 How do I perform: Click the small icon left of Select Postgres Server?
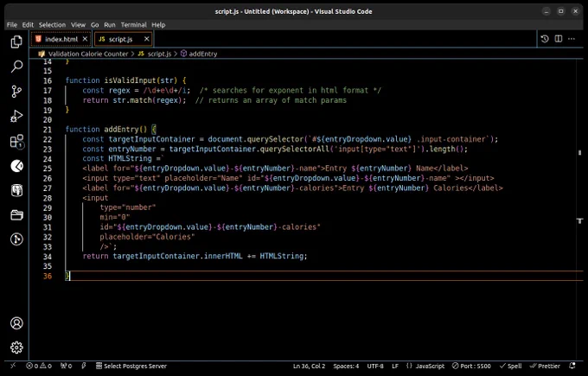click(84, 366)
